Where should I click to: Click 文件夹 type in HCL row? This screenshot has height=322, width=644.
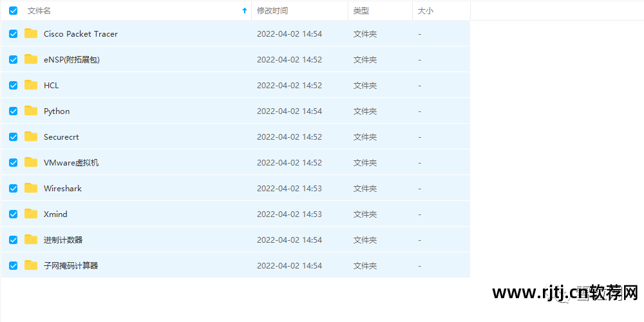(365, 86)
